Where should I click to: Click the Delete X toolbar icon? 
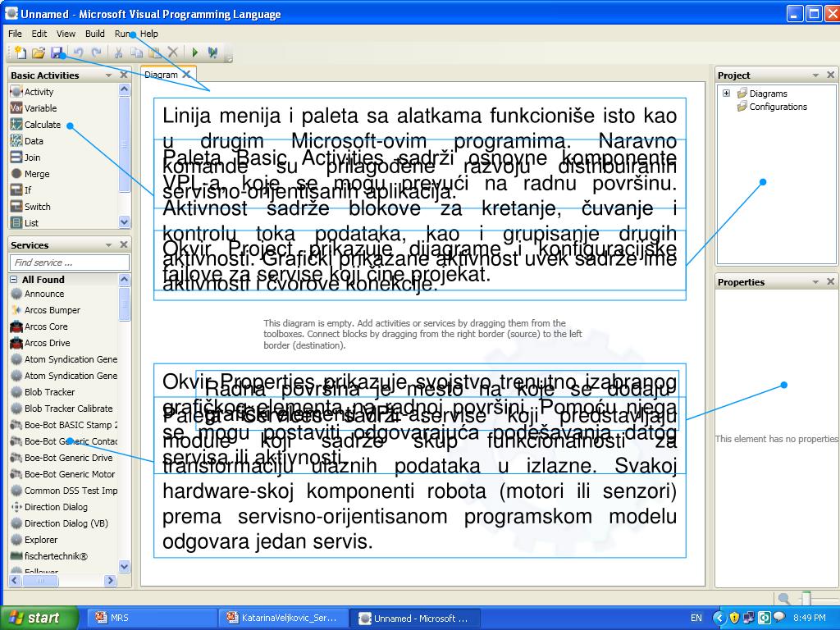click(172, 52)
